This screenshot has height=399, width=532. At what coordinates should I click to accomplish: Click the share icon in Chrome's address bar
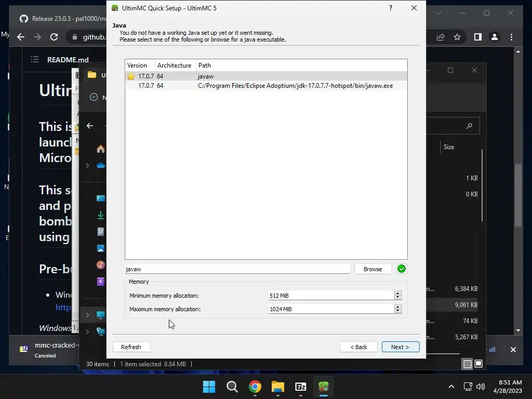441,37
